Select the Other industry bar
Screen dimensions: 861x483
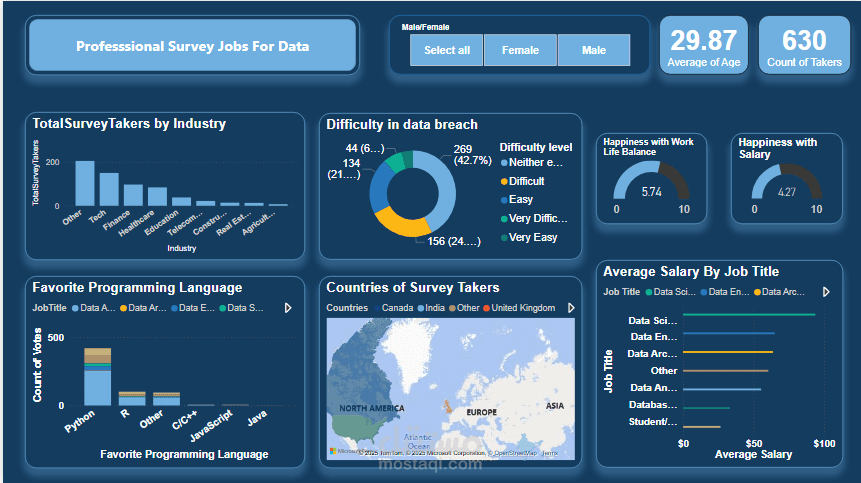pyautogui.click(x=85, y=183)
